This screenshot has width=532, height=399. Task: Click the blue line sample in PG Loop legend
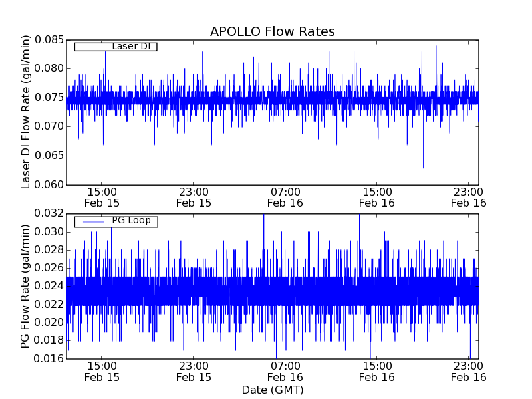(x=91, y=221)
